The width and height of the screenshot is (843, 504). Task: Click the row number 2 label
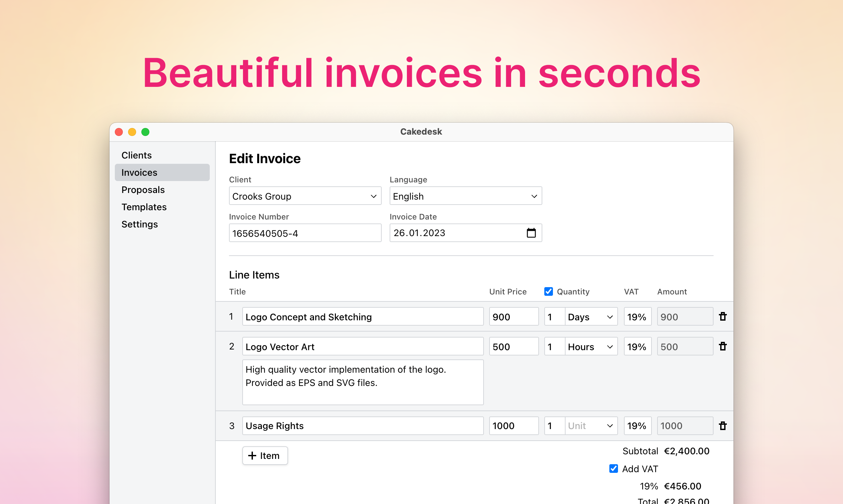tap(231, 346)
